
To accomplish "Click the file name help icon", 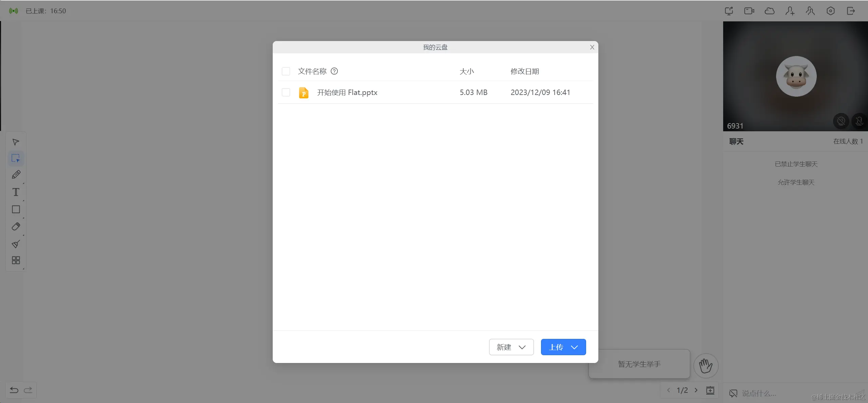I will tap(334, 71).
